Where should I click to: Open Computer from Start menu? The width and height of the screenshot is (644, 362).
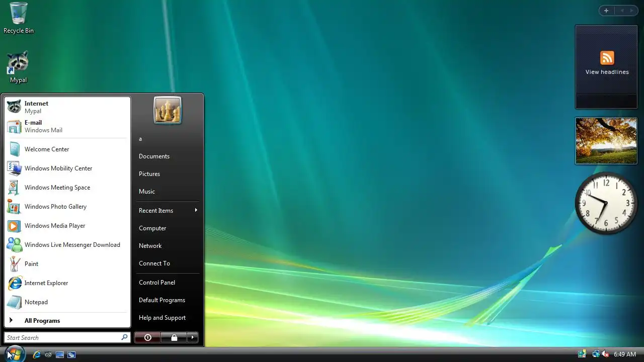coord(168,228)
